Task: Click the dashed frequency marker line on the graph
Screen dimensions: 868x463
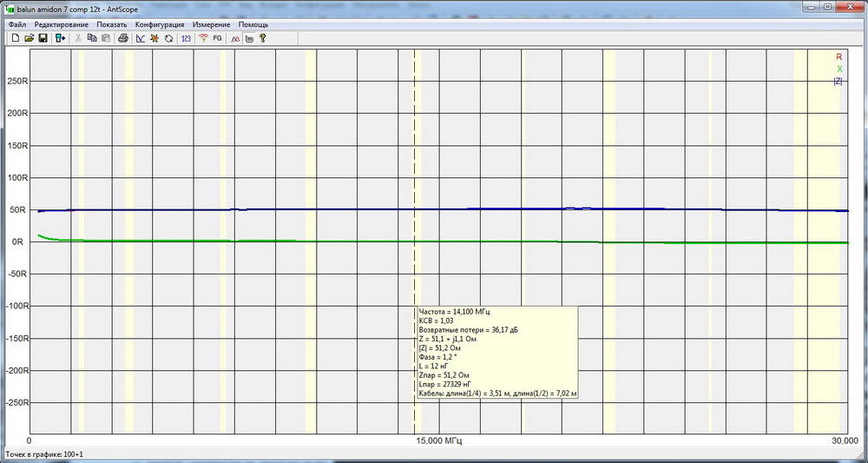Action: pos(415,174)
